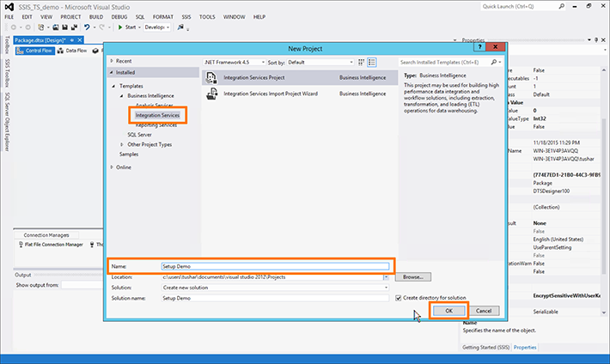Click the Browse... button
The height and width of the screenshot is (364, 610).
413,277
